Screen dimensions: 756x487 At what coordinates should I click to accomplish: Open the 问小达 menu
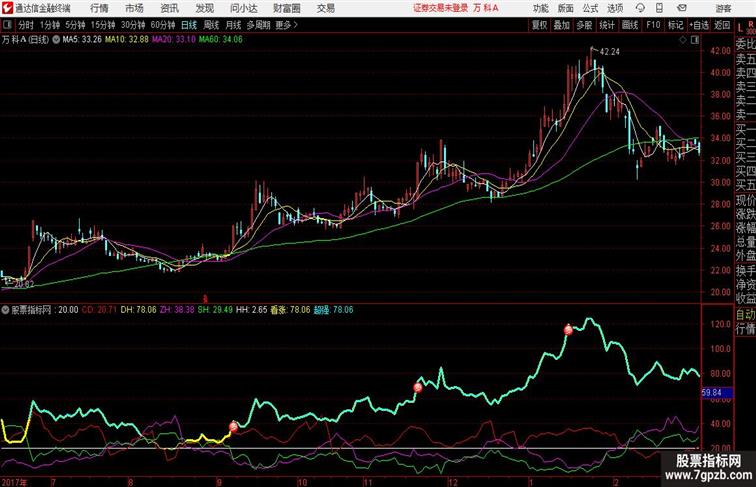click(x=243, y=8)
